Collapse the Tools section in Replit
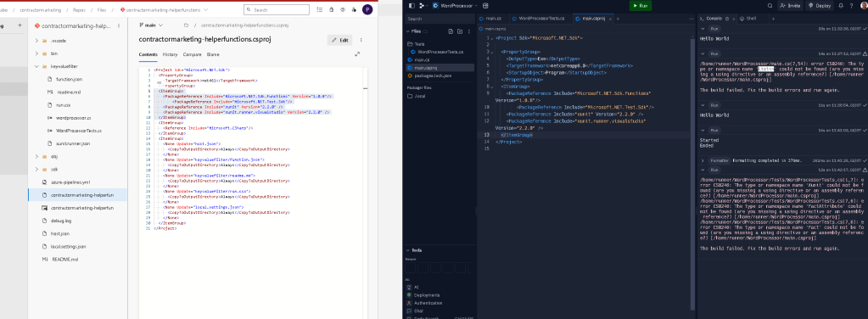 408,250
